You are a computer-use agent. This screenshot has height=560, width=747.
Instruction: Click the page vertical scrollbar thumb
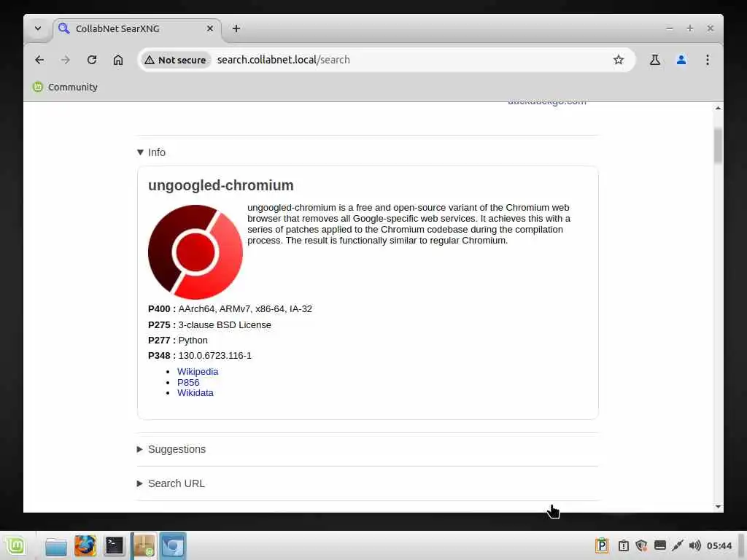(718, 146)
